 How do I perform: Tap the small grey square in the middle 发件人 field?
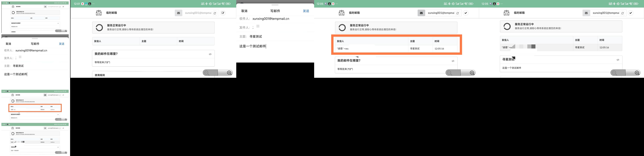coord(258,26)
